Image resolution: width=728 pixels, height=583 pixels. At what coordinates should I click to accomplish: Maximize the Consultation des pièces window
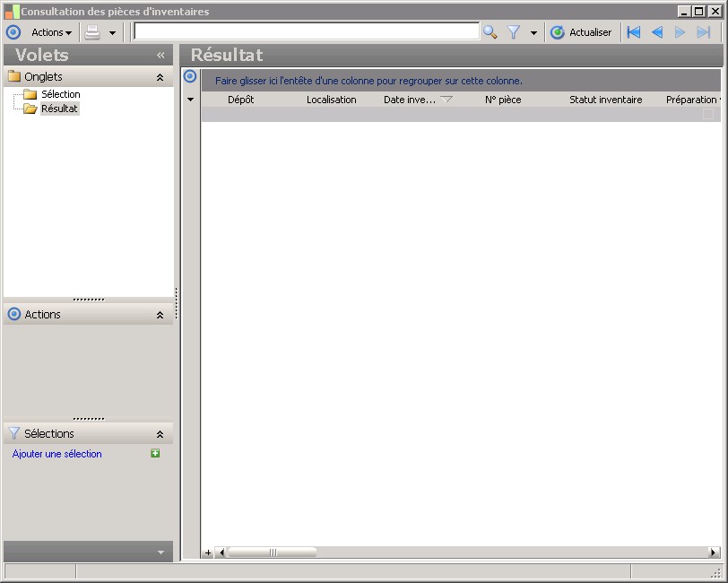pyautogui.click(x=698, y=11)
